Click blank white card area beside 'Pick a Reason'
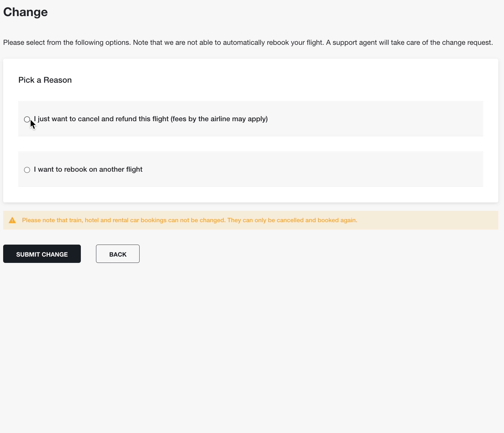This screenshot has width=504, height=433. click(277, 80)
